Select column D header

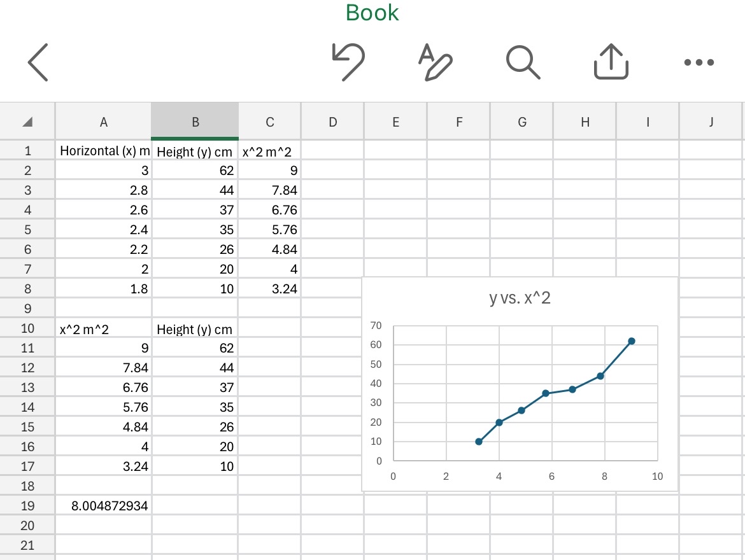point(332,122)
